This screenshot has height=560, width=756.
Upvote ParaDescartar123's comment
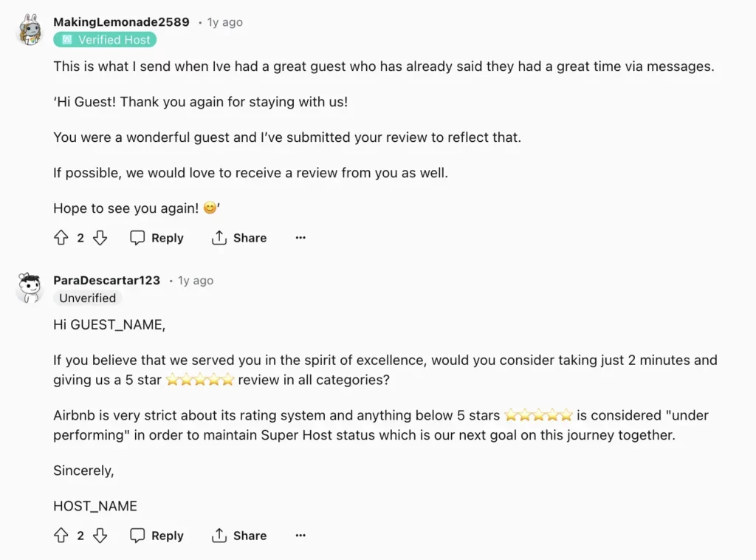(x=61, y=536)
